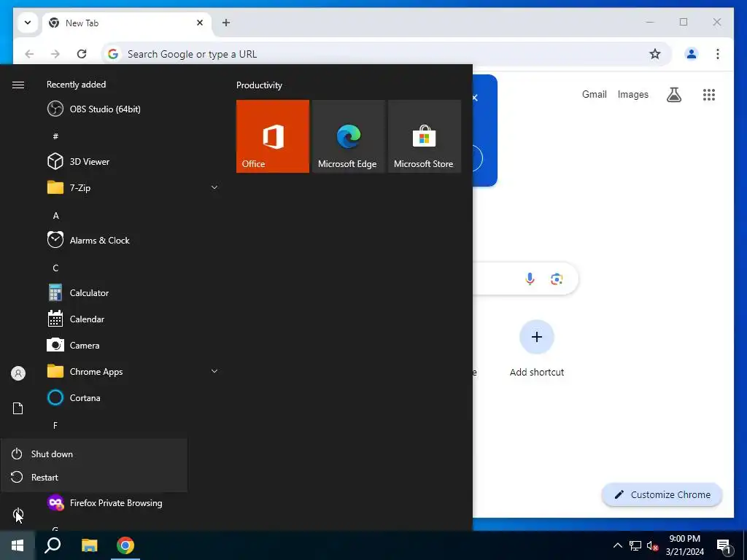The height and width of the screenshot is (560, 747).
Task: Open the Microsoft Edge tile
Action: (x=348, y=136)
